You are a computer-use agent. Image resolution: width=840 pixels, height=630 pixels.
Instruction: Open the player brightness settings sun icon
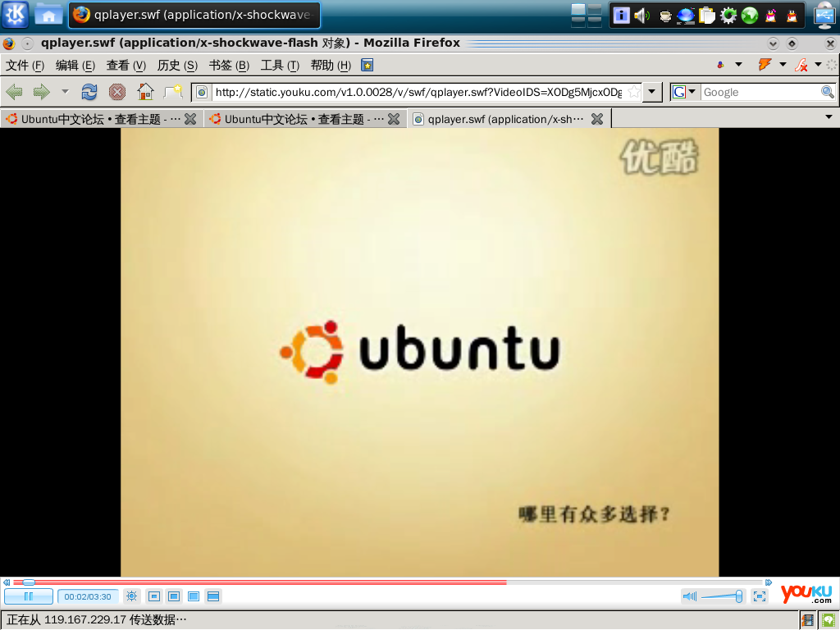(132, 596)
